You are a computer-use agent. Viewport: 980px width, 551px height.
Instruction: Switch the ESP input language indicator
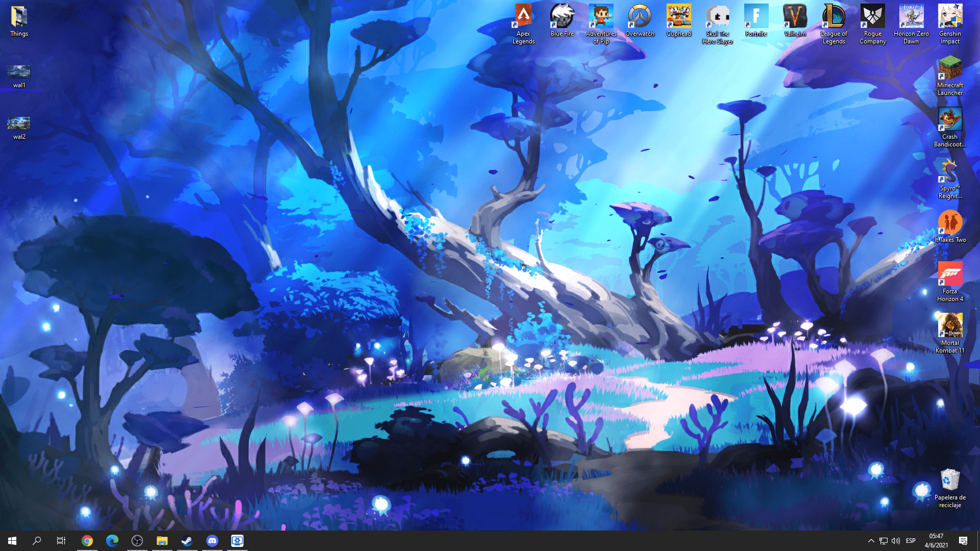pyautogui.click(x=911, y=541)
